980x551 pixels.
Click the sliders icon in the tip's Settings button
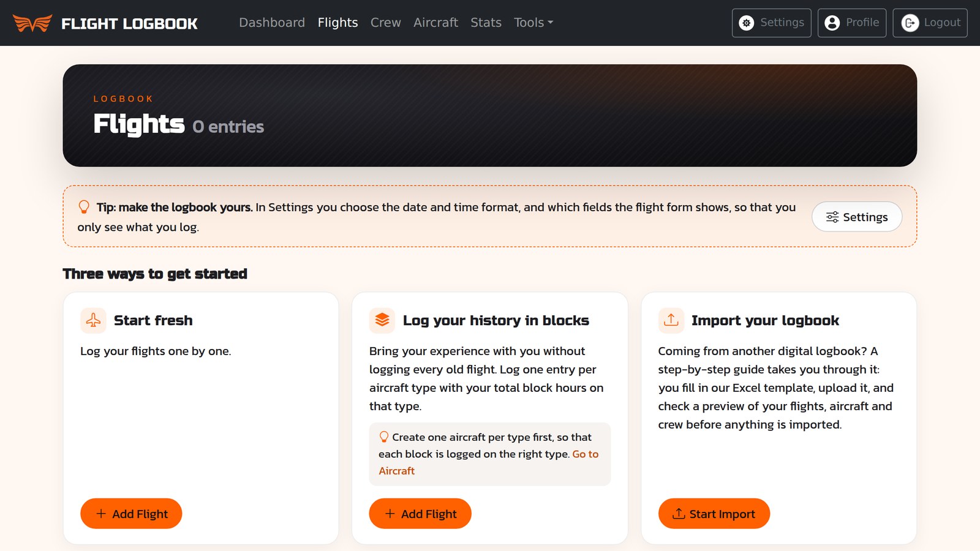[x=832, y=217]
